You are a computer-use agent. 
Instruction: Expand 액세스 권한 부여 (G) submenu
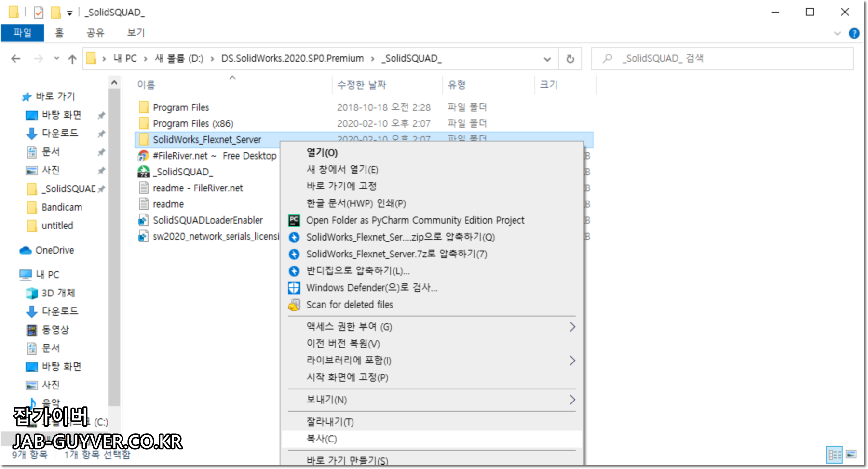coord(432,327)
